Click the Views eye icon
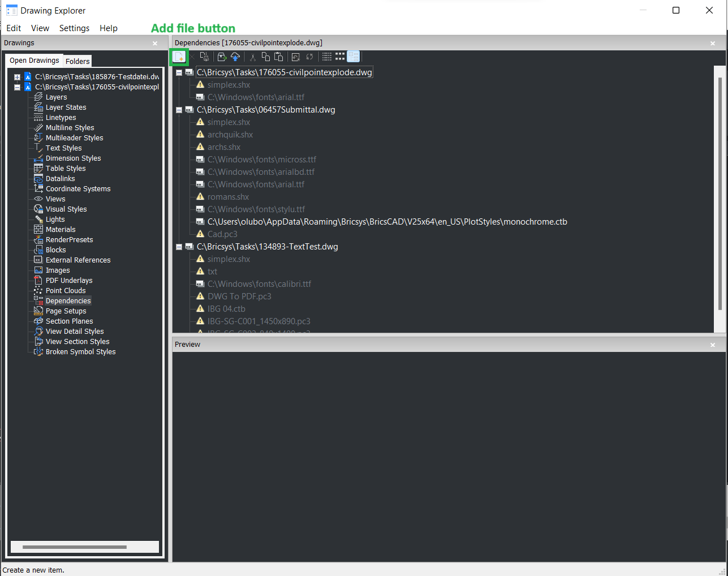This screenshot has width=728, height=576. (x=38, y=199)
